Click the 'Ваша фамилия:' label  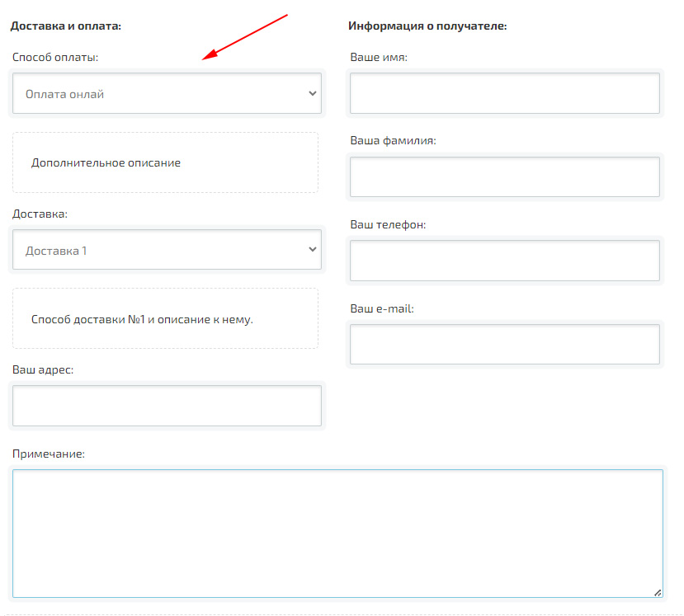click(393, 141)
